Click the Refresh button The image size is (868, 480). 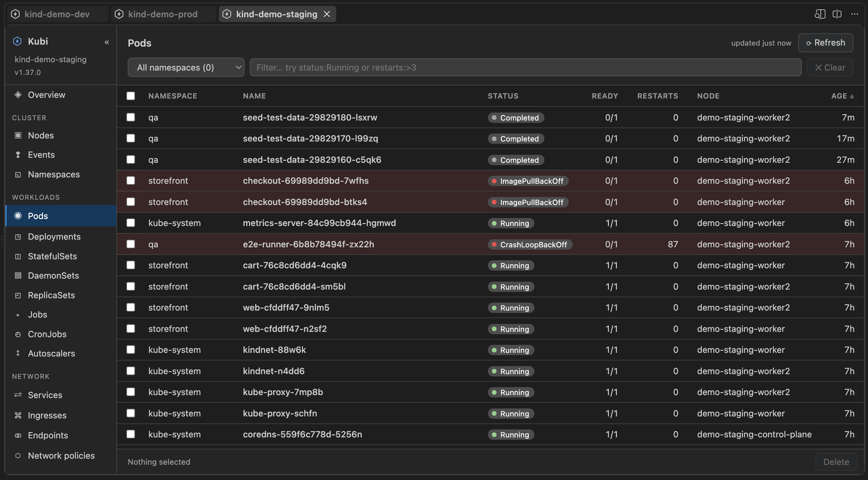tap(825, 43)
